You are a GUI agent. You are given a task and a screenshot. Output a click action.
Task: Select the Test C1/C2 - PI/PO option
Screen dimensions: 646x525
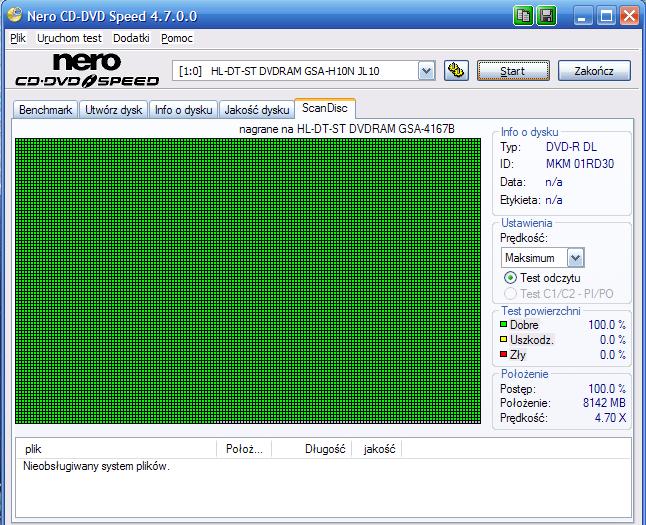(510, 294)
